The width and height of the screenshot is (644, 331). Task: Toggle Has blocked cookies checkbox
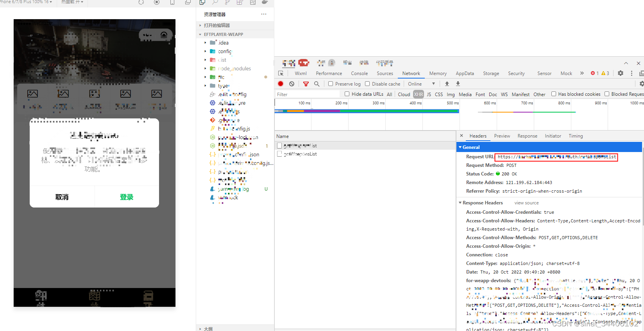(x=554, y=94)
